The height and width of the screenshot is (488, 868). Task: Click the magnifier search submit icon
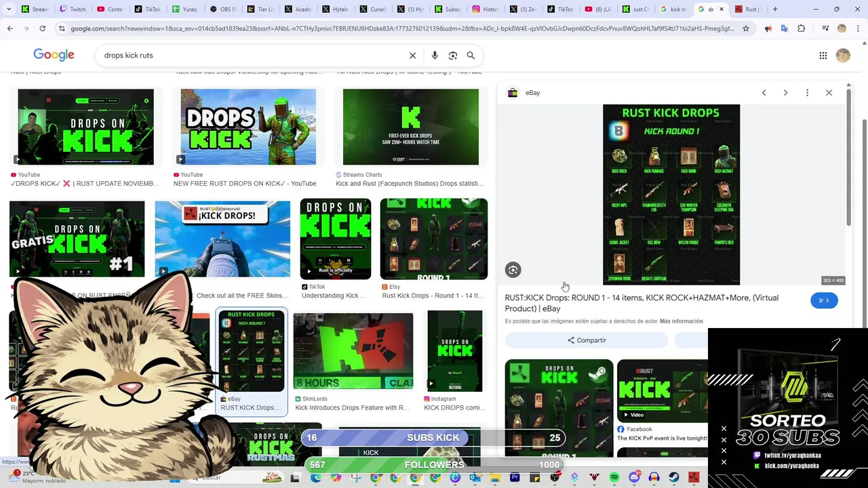pyautogui.click(x=471, y=56)
